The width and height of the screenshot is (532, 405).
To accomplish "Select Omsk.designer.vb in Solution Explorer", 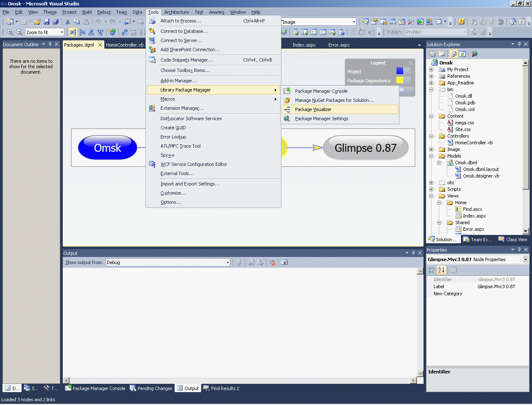I will coord(481,176).
